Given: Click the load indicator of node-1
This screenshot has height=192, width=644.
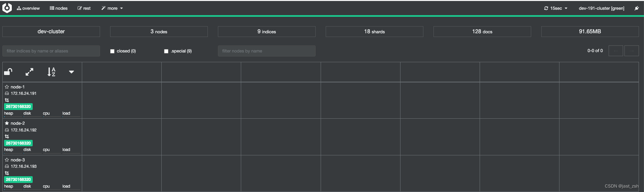Looking at the screenshot, I should 71,114.
